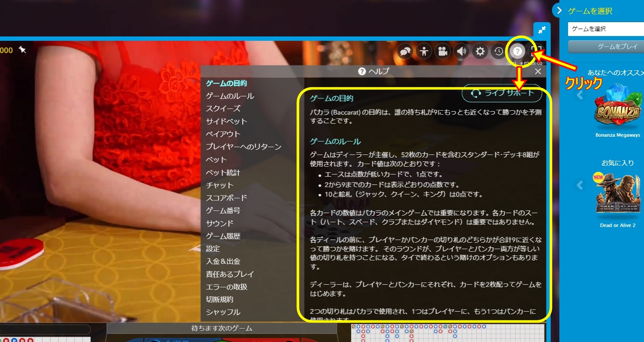Select スコアボード in help menu
The height and width of the screenshot is (342, 644).
[x=227, y=197]
